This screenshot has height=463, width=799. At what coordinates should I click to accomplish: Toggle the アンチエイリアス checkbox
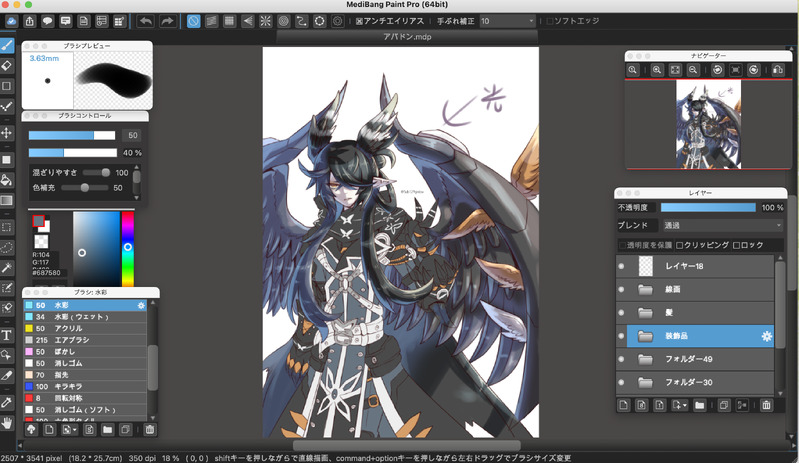coord(359,21)
